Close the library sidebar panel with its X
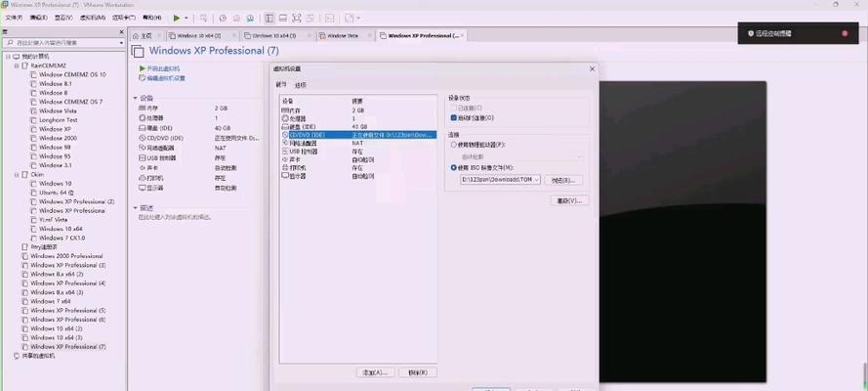Screen dimensions: 868x391 click(x=122, y=31)
